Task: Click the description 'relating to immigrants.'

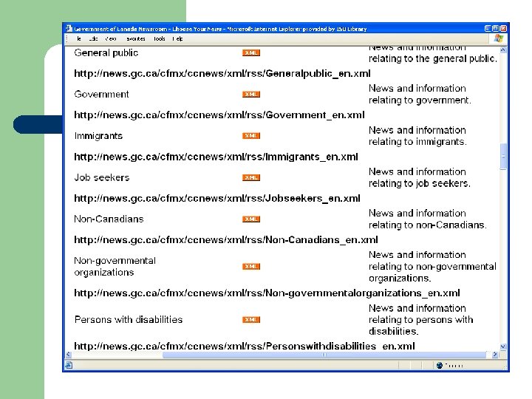Action: [417, 142]
